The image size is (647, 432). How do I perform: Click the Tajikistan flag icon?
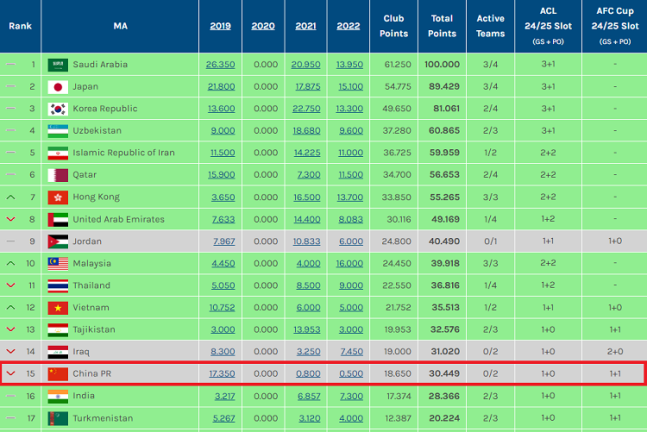tap(58, 330)
